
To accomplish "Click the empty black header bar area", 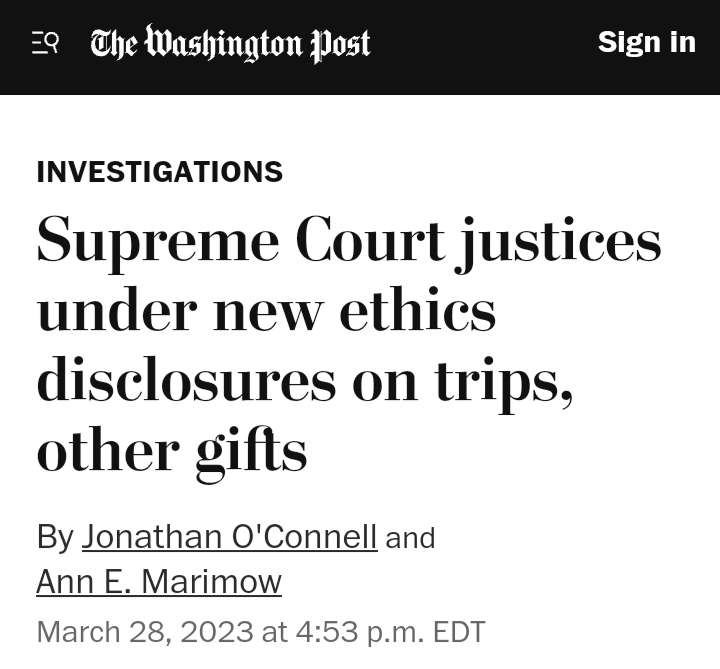I will click(482, 46).
